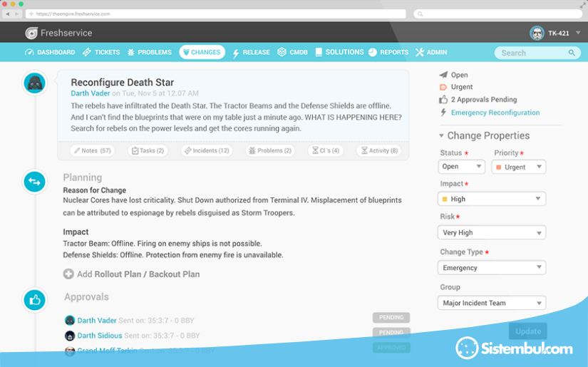The width and height of the screenshot is (588, 367).
Task: Click the Problems bug icon
Action: (x=131, y=52)
